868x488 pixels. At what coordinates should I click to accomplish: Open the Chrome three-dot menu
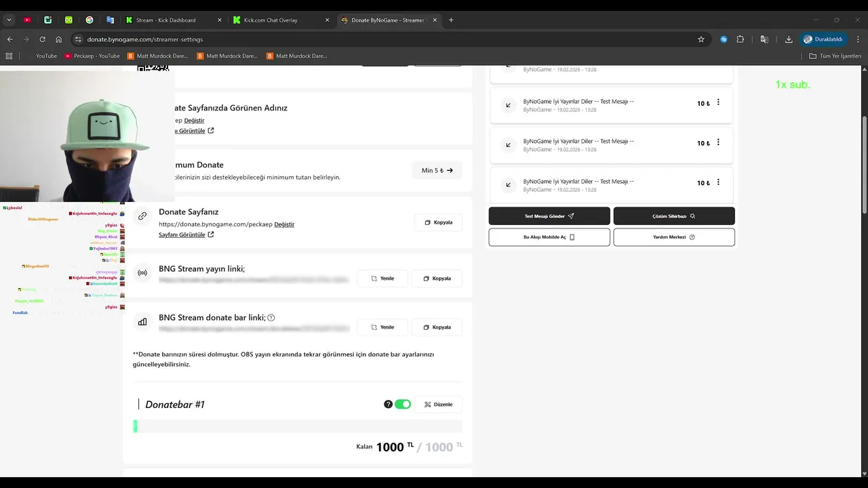point(859,39)
